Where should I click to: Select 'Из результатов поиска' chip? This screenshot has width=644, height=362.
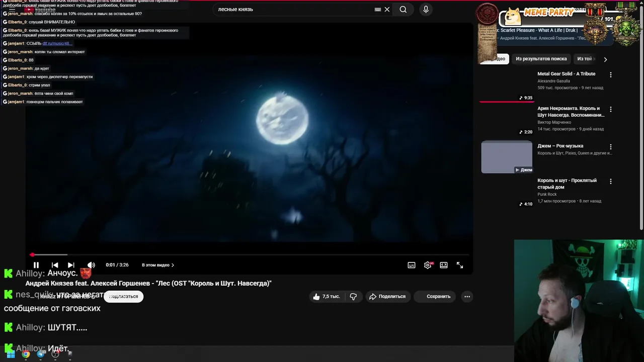(541, 59)
